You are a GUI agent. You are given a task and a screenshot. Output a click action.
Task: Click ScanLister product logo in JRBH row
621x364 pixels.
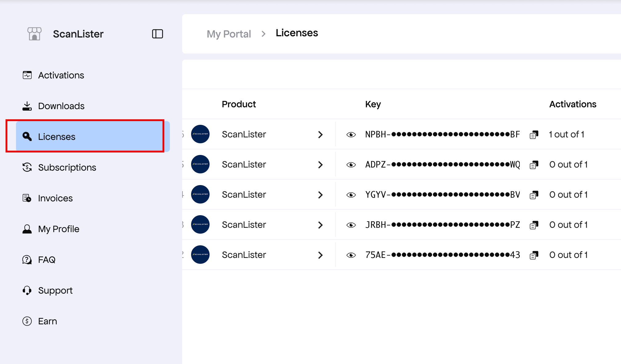click(200, 224)
